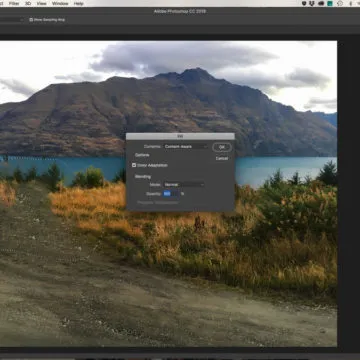Open the Time Machine clock icon

click(x=340, y=3)
